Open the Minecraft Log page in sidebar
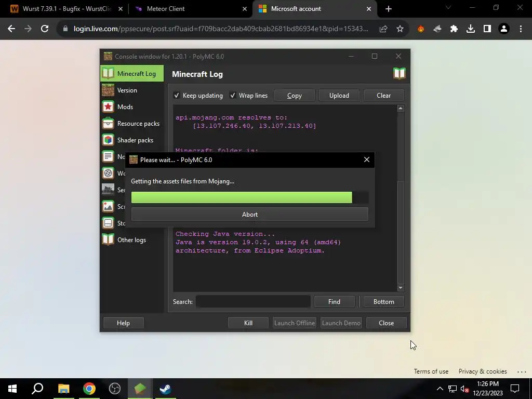The height and width of the screenshot is (399, 532). tap(131, 73)
